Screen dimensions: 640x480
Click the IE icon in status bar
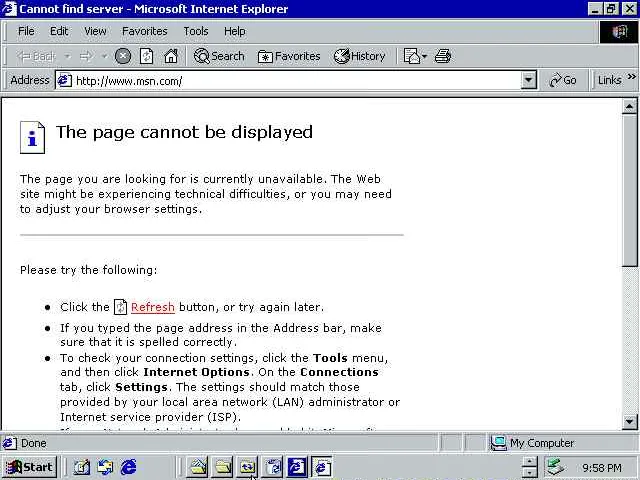click(10, 443)
